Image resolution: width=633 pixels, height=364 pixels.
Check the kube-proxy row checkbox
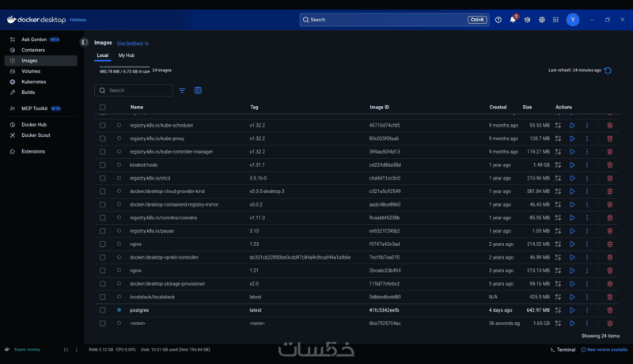pyautogui.click(x=103, y=138)
